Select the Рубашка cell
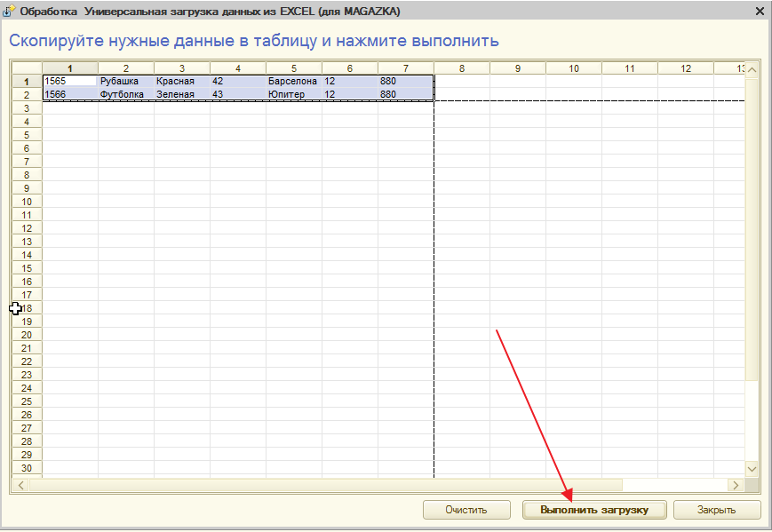772x532 pixels. [x=126, y=81]
